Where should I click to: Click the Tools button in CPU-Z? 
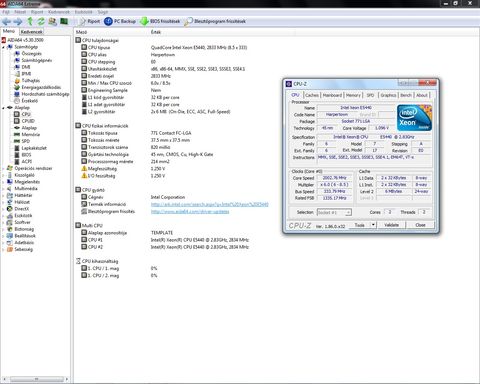pos(359,225)
